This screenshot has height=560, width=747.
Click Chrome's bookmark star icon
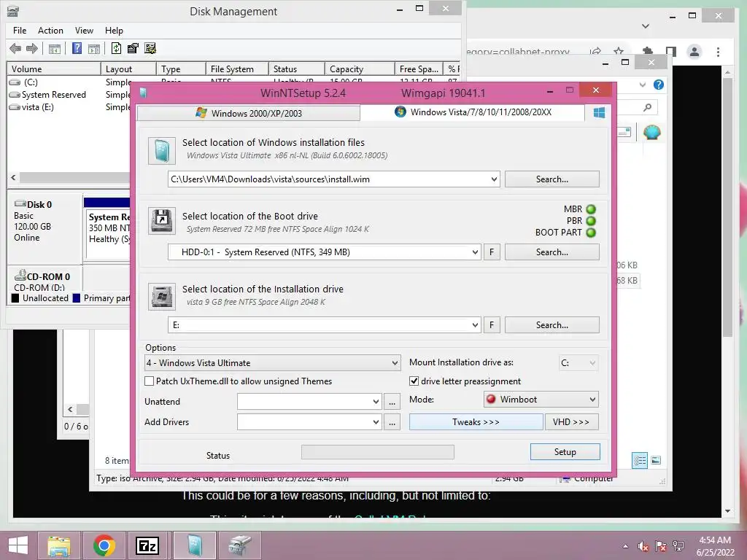point(619,51)
